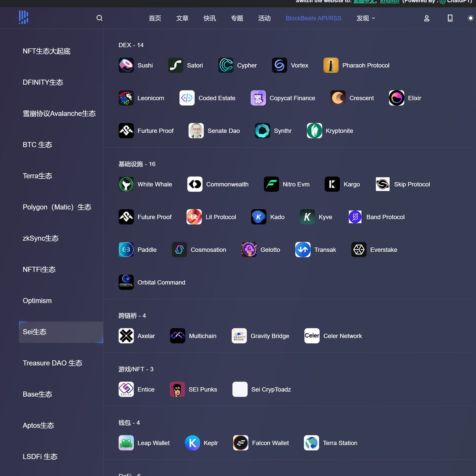Click the Satori project icon
Screen dimensions: 476x476
click(x=176, y=65)
